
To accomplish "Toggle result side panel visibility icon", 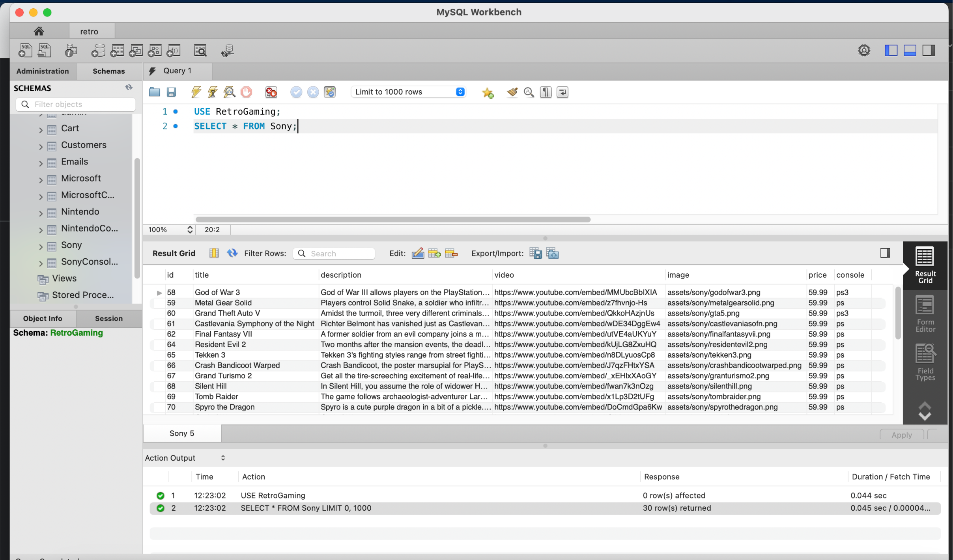I will [885, 253].
